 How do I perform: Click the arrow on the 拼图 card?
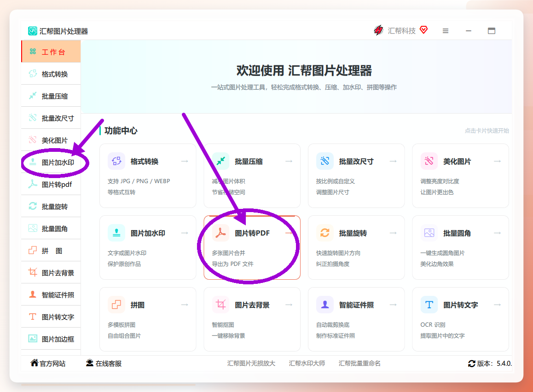click(x=185, y=305)
